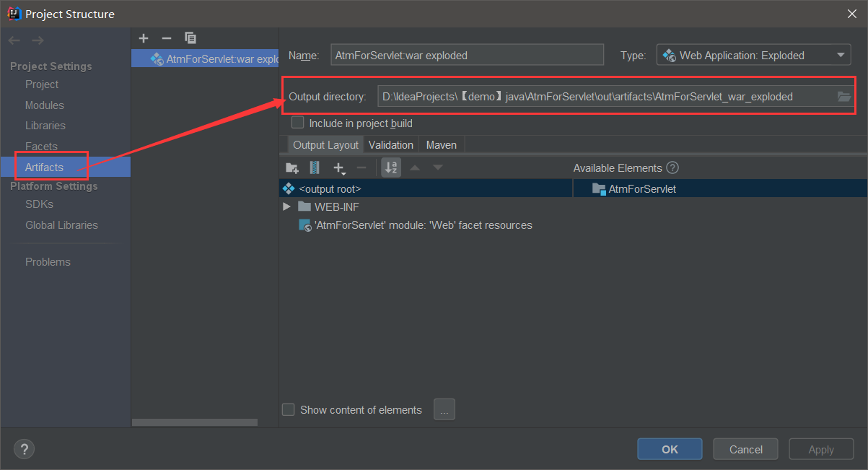Viewport: 868px width, 470px height.
Task: Select the <output root> row
Action: coord(426,188)
